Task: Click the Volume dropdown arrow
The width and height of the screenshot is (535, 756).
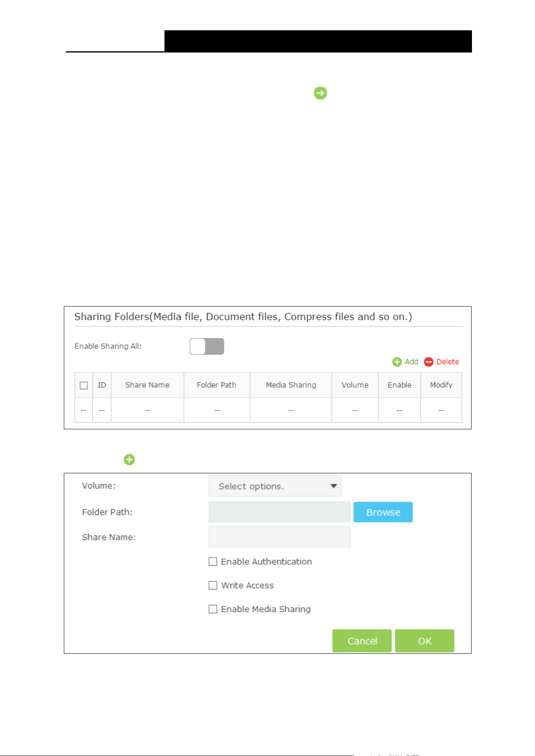Action: (x=334, y=486)
